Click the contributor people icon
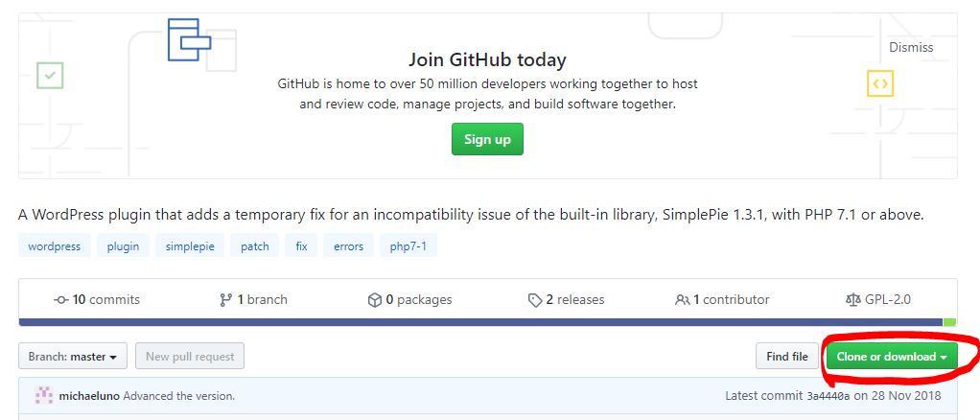This screenshot has width=980, height=420. coord(682,300)
